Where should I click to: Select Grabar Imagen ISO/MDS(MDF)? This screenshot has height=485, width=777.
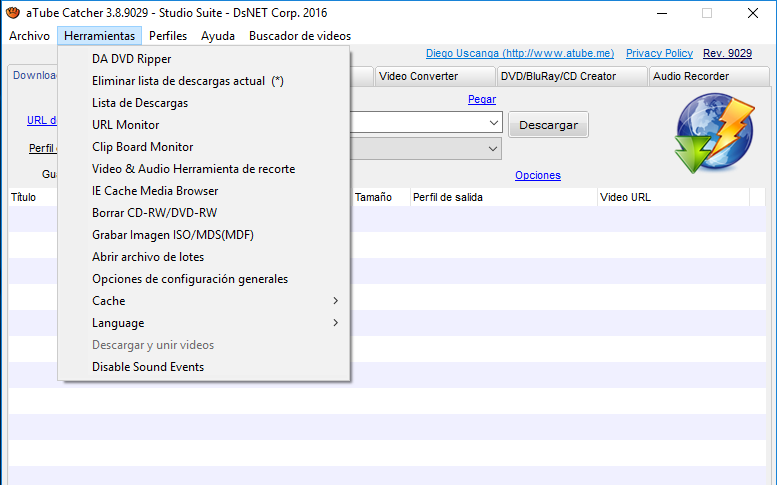(204, 235)
